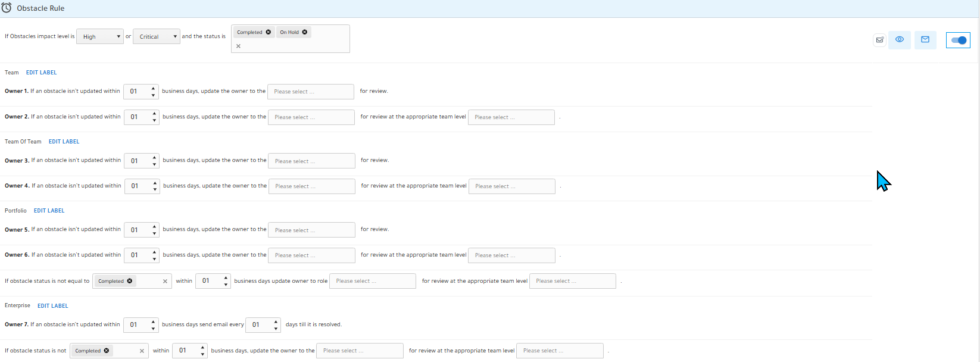Decrease Owner 7 'send email every' days value
This screenshot has width=980, height=362.
point(276,329)
